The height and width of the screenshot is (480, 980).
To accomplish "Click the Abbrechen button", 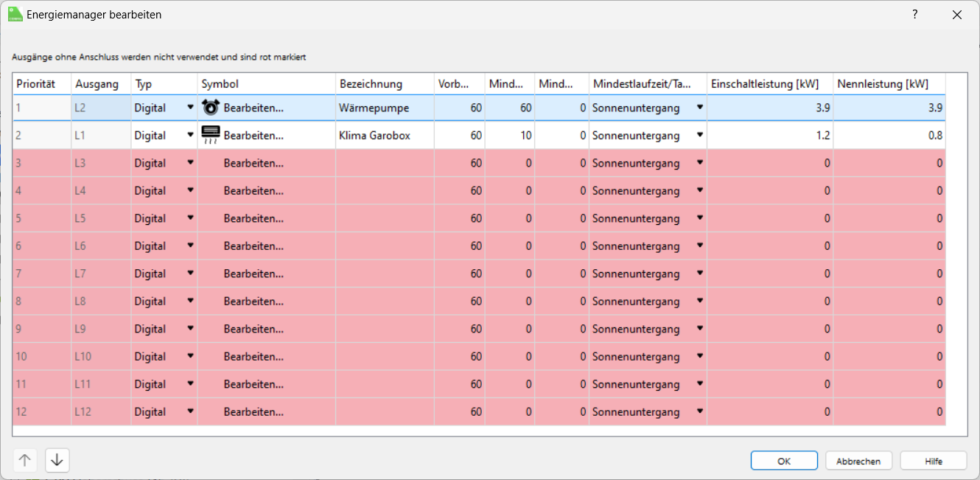I will pyautogui.click(x=858, y=461).
